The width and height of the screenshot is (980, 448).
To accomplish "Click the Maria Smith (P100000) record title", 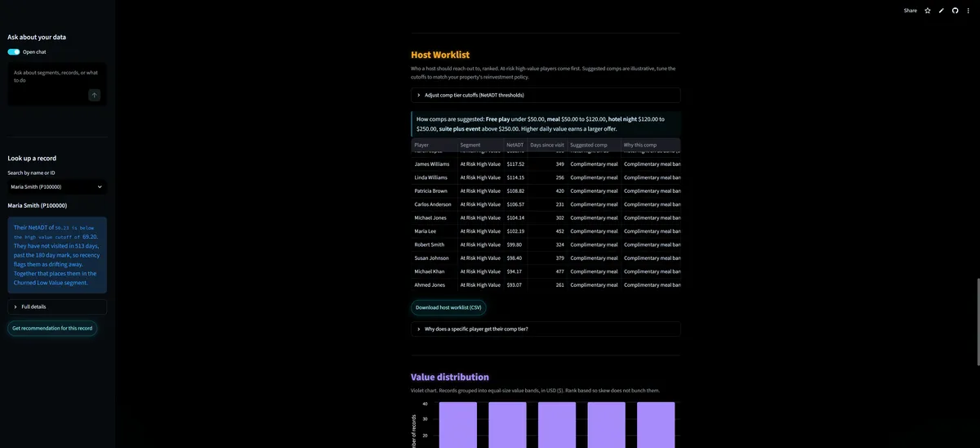I will click(x=38, y=205).
